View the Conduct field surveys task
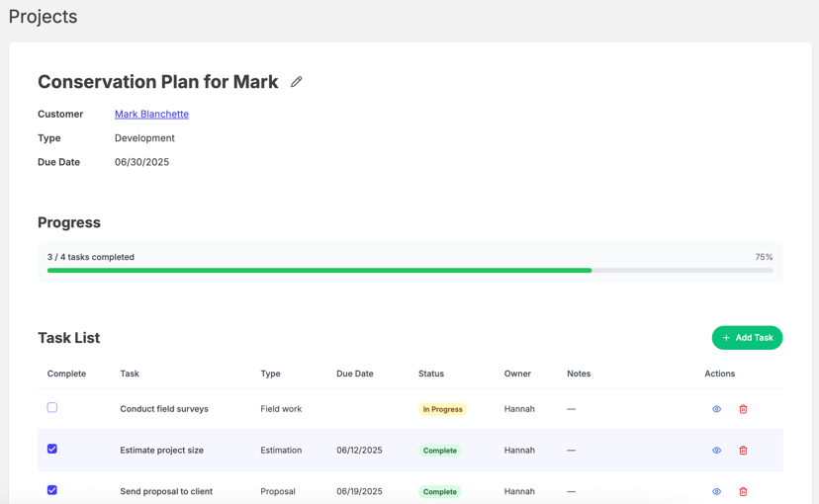The width and height of the screenshot is (819, 504). point(716,409)
